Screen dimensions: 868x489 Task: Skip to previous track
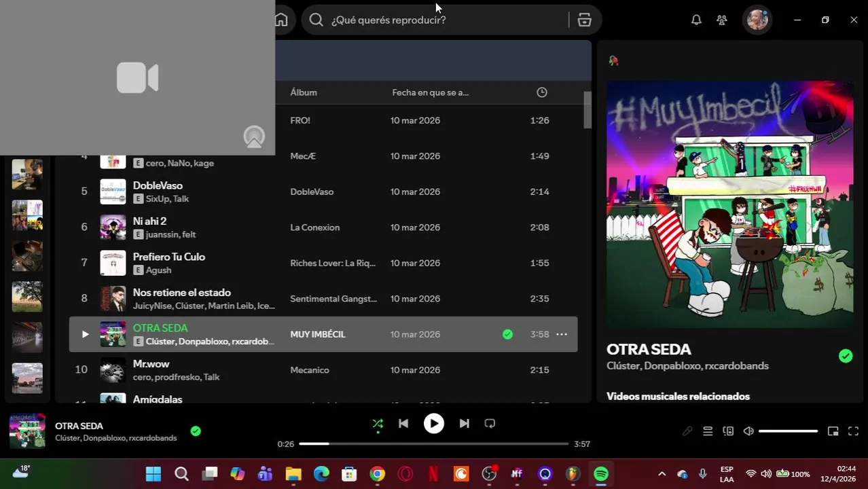tap(403, 423)
